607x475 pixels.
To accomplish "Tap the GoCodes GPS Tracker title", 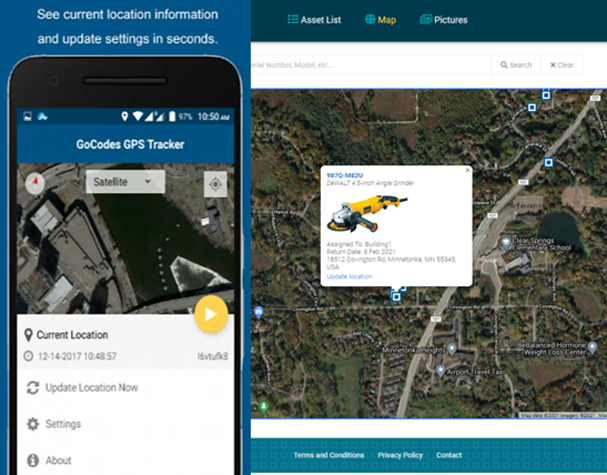I will click(130, 144).
